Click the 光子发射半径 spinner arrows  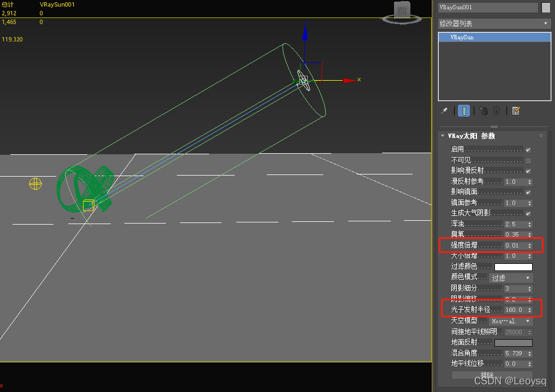tap(530, 310)
